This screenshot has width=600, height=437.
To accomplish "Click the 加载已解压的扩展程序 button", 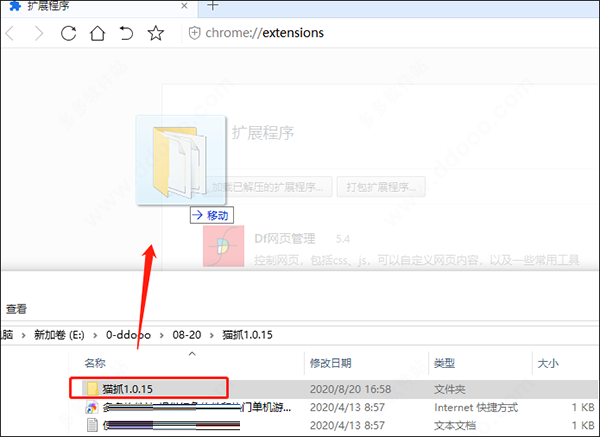I will tap(271, 187).
